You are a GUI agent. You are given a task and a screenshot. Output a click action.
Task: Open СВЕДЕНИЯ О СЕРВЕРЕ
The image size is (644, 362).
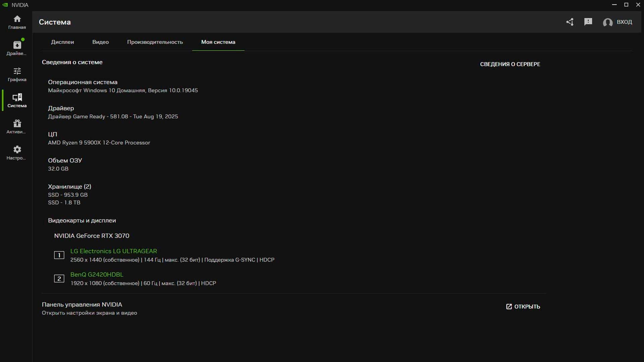tap(510, 64)
